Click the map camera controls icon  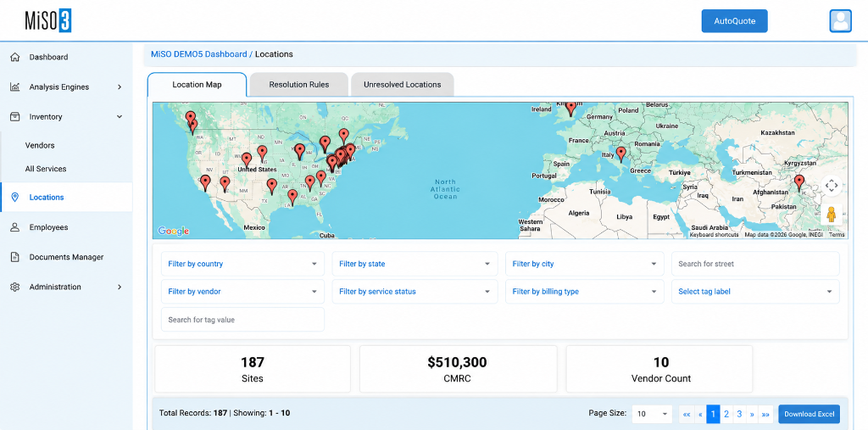tap(832, 186)
